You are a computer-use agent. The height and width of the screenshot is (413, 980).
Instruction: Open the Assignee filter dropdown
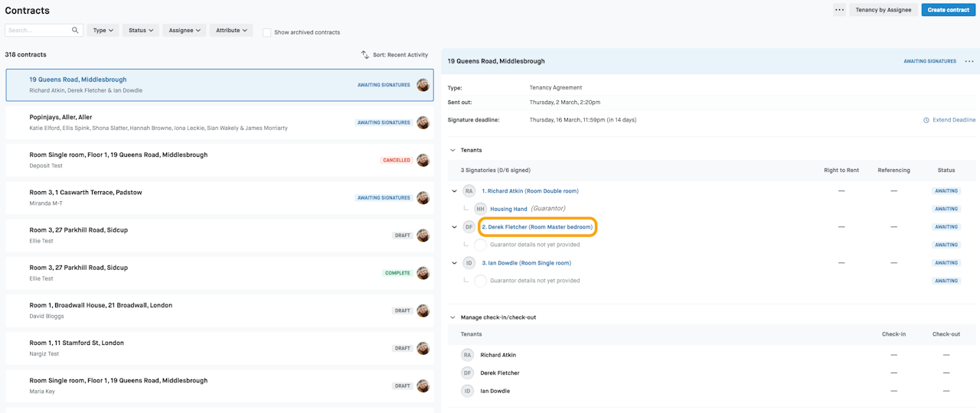point(185,31)
